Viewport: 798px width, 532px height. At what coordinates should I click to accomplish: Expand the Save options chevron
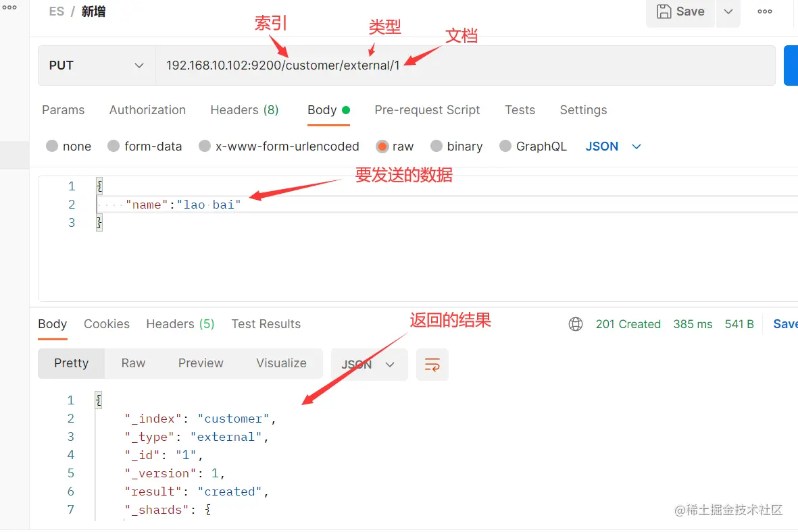728,11
